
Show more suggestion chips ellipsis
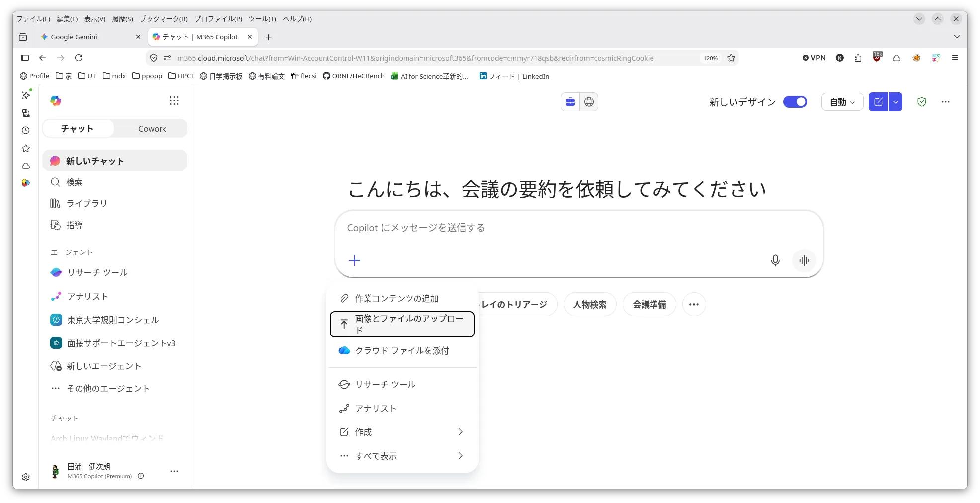pos(694,304)
